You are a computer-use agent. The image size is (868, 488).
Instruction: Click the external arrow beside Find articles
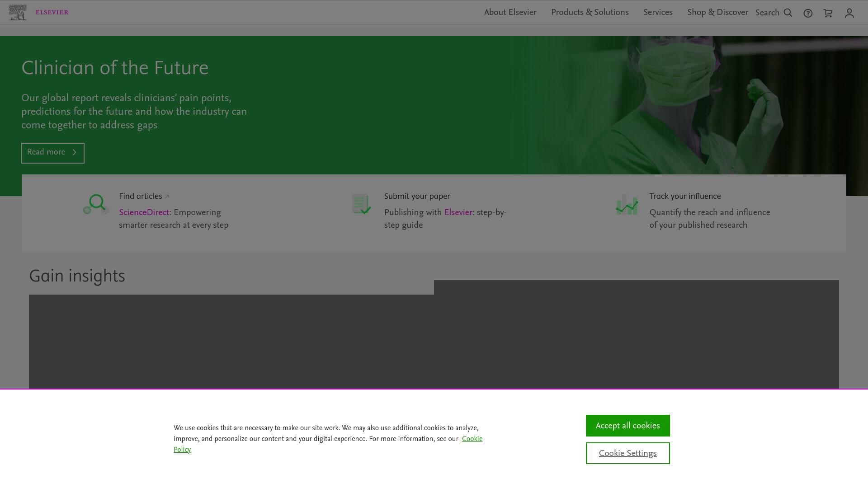167,197
